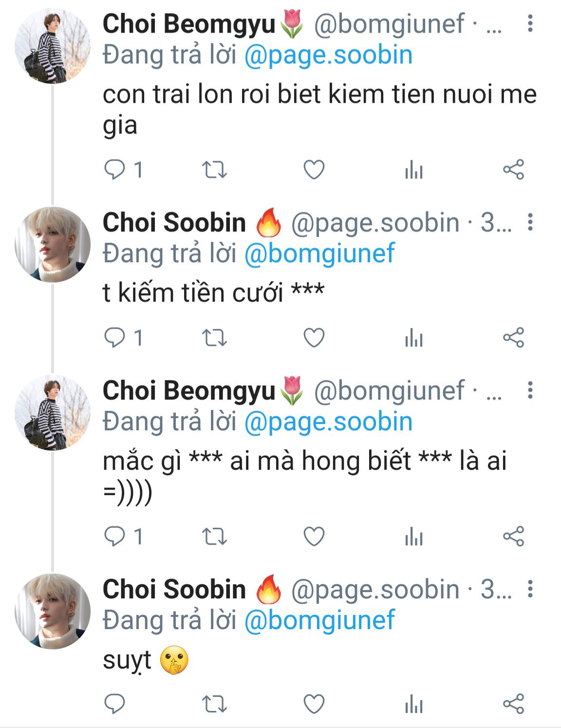Open more options for Beomgyu's first tweet

tap(530, 23)
